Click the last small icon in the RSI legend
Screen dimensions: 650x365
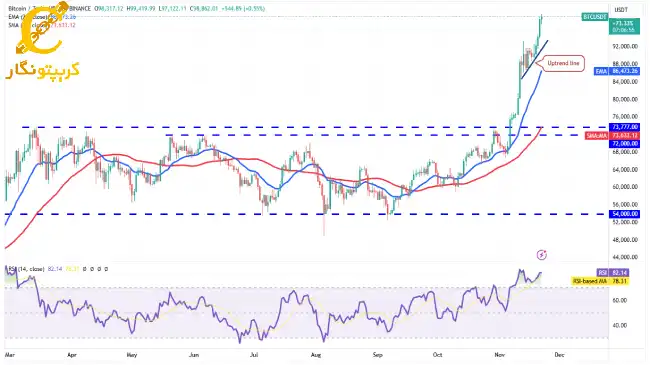[106, 269]
